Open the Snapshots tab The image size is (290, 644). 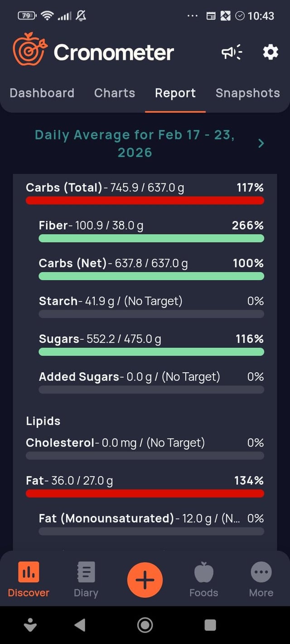pos(247,93)
